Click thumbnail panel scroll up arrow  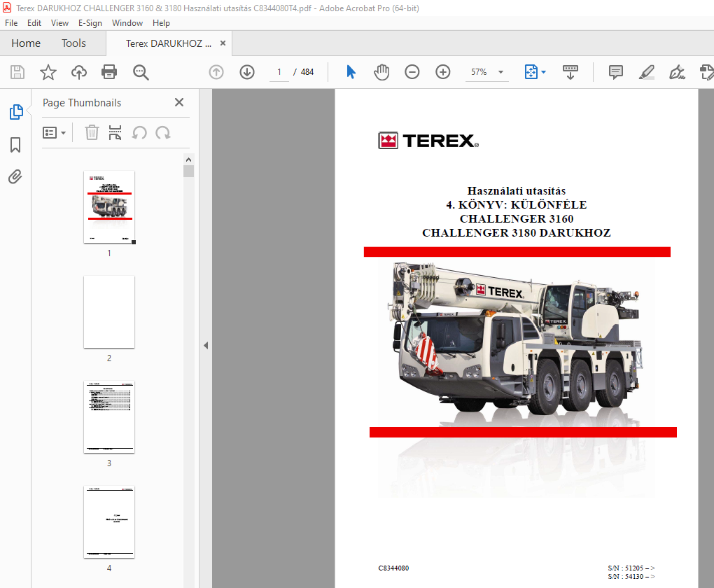pos(188,160)
